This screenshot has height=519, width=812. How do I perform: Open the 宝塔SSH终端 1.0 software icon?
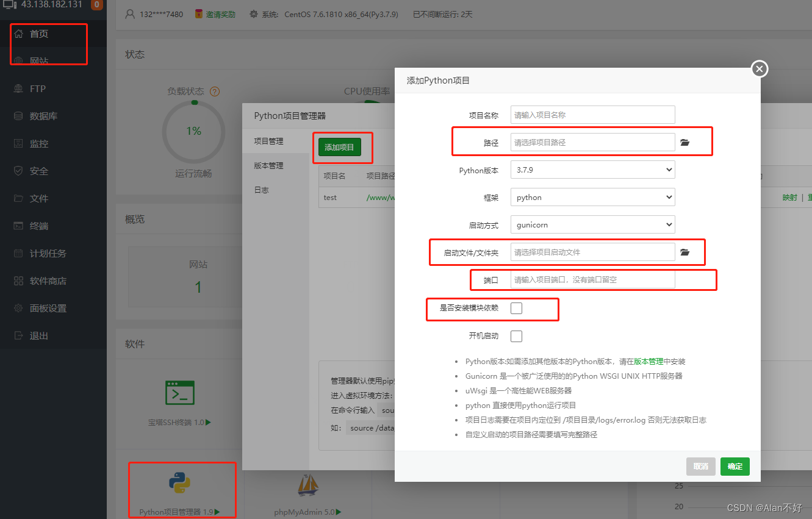180,392
